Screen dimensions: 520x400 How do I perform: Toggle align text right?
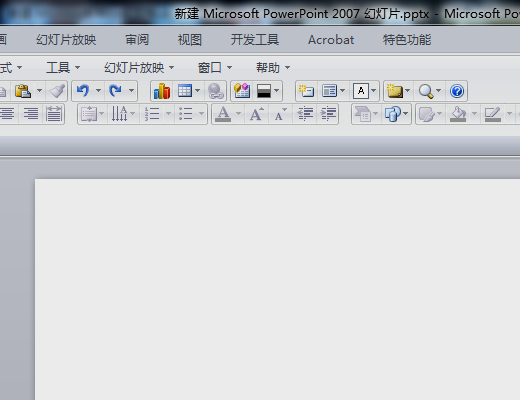[31, 114]
